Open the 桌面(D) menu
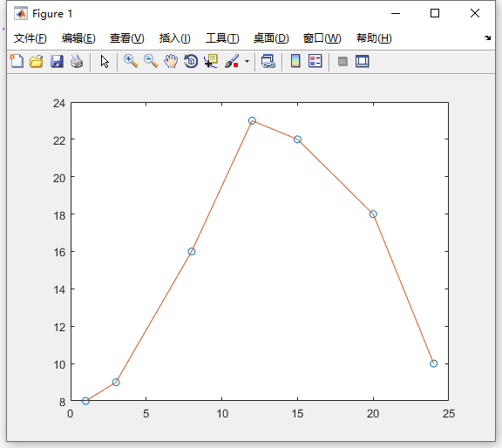 coord(271,38)
